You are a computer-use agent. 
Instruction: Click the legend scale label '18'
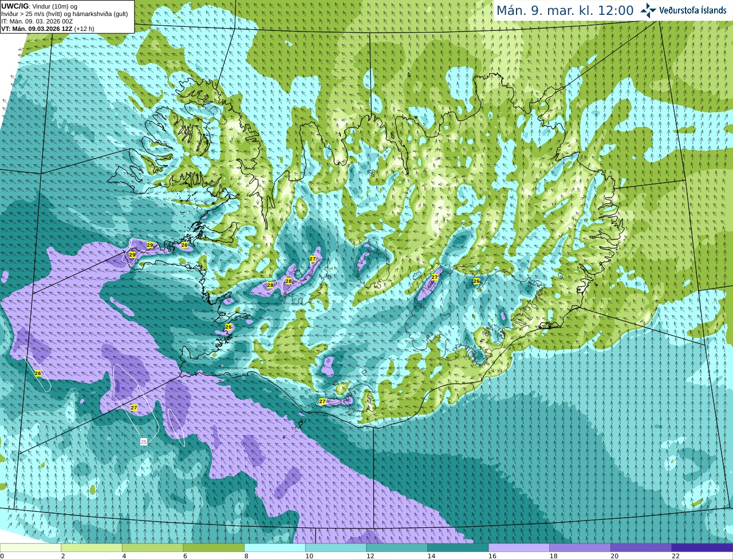pyautogui.click(x=553, y=556)
